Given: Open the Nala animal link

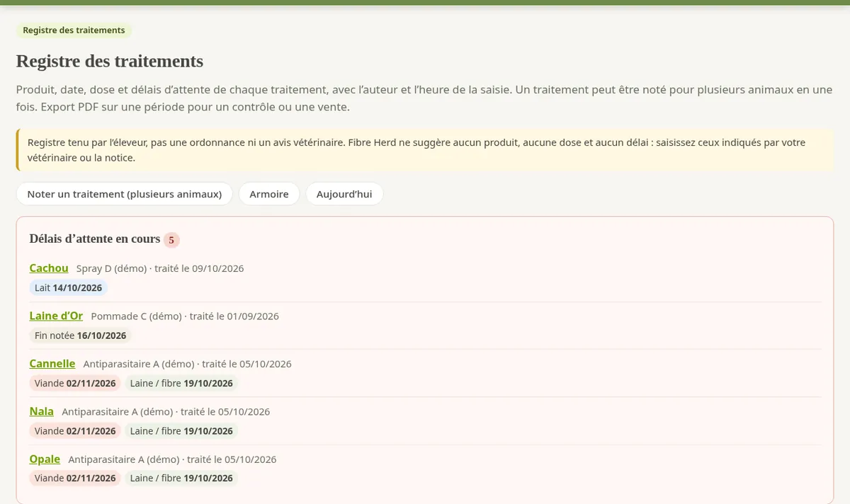Looking at the screenshot, I should pyautogui.click(x=42, y=411).
